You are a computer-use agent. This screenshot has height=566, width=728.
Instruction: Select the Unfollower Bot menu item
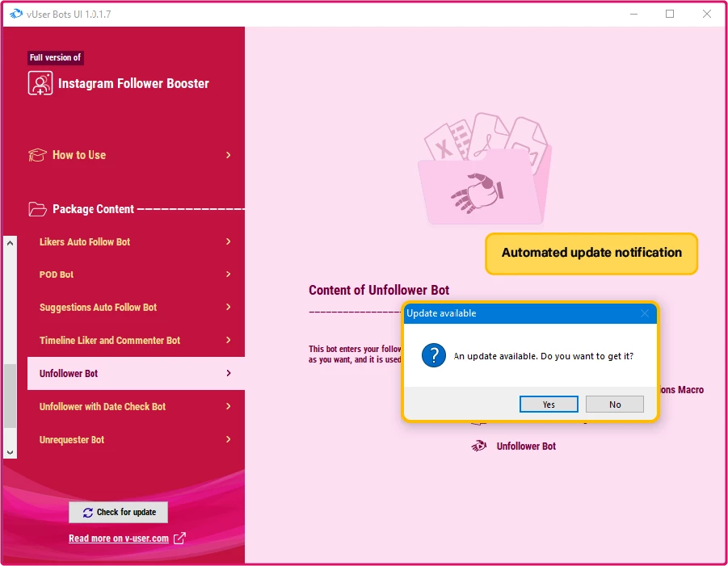click(x=136, y=373)
